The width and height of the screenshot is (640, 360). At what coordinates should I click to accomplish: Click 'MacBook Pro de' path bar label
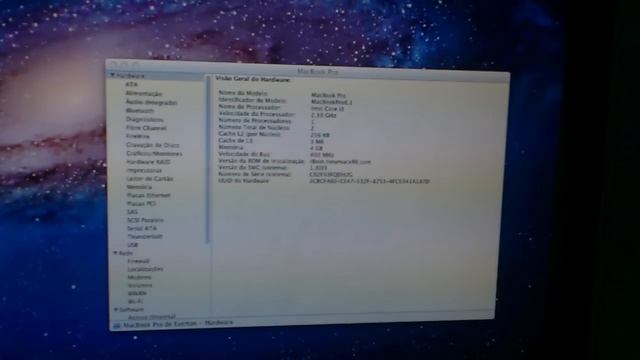click(x=148, y=325)
